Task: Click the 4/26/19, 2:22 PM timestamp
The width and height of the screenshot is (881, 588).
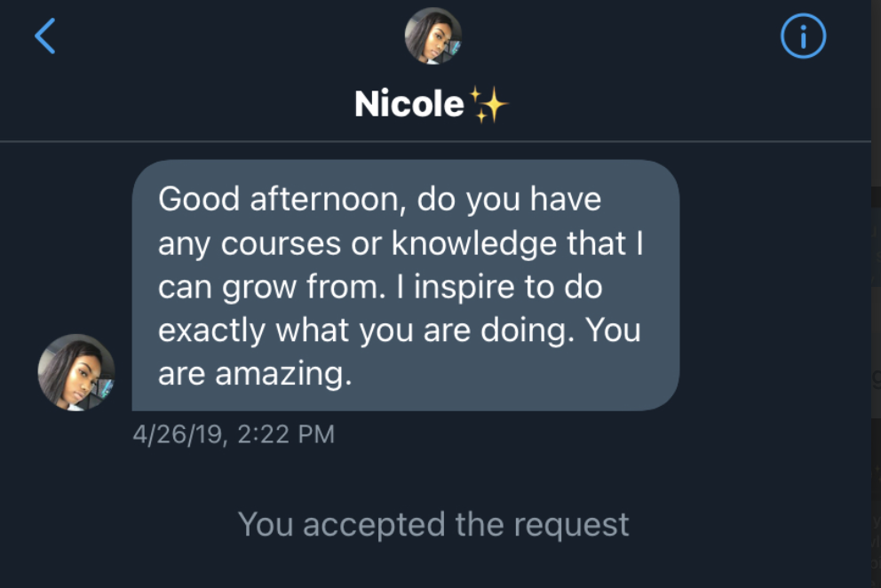Action: point(234,434)
